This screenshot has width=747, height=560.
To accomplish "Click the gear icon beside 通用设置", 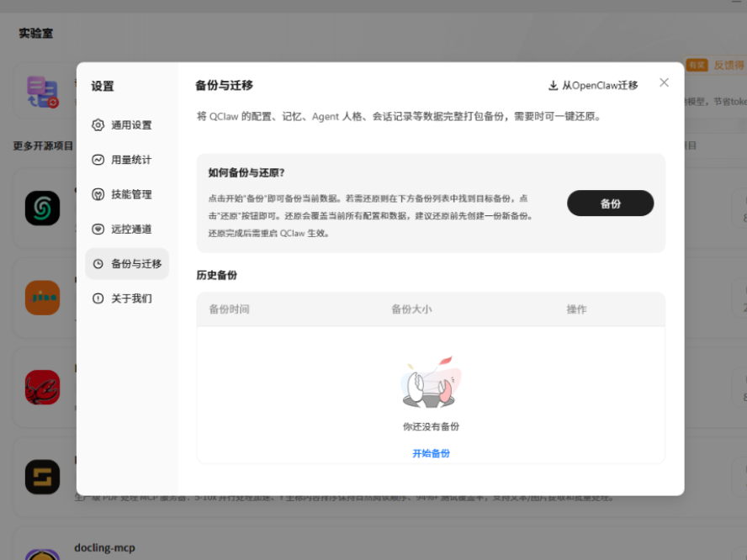I will [x=98, y=124].
